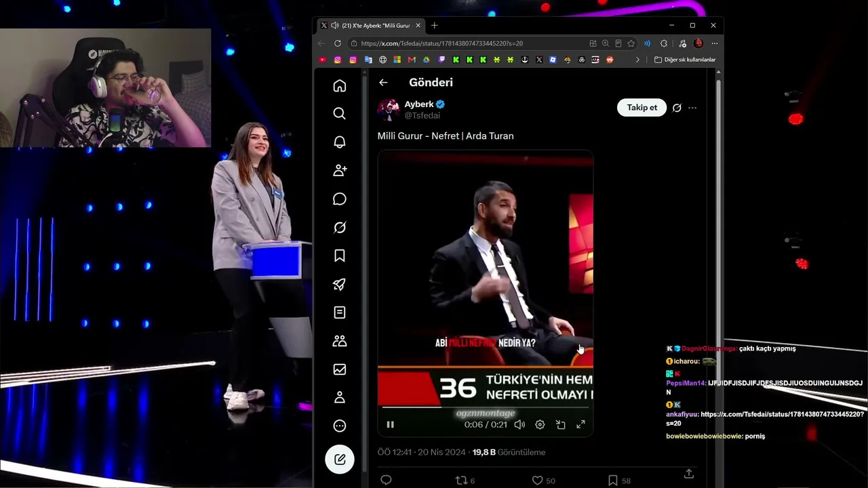The height and width of the screenshot is (488, 868).
Task: Select the X'te Ayberk browser tab
Action: click(x=372, y=26)
